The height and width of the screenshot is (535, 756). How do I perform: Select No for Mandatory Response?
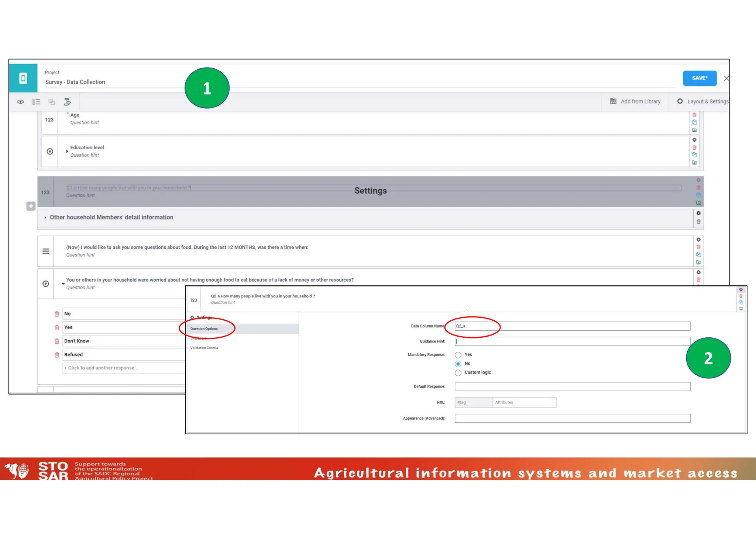(x=458, y=364)
